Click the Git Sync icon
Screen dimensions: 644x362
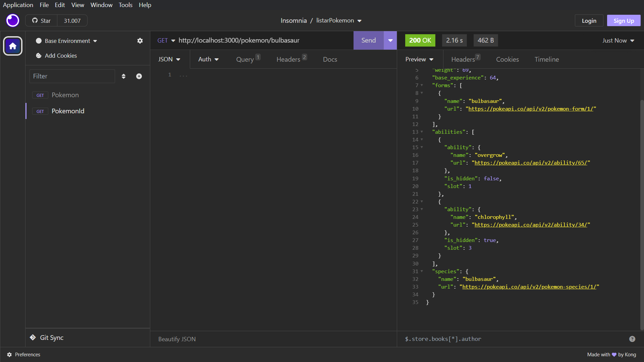33,338
